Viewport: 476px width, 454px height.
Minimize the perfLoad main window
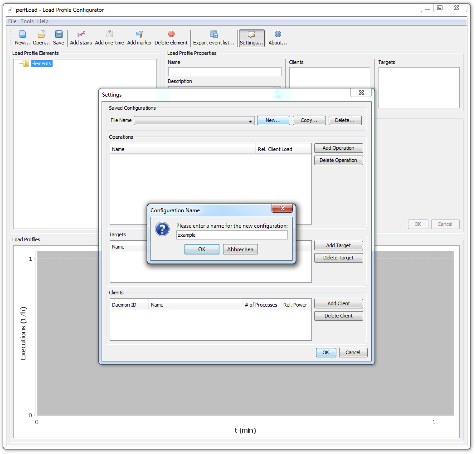coord(427,8)
